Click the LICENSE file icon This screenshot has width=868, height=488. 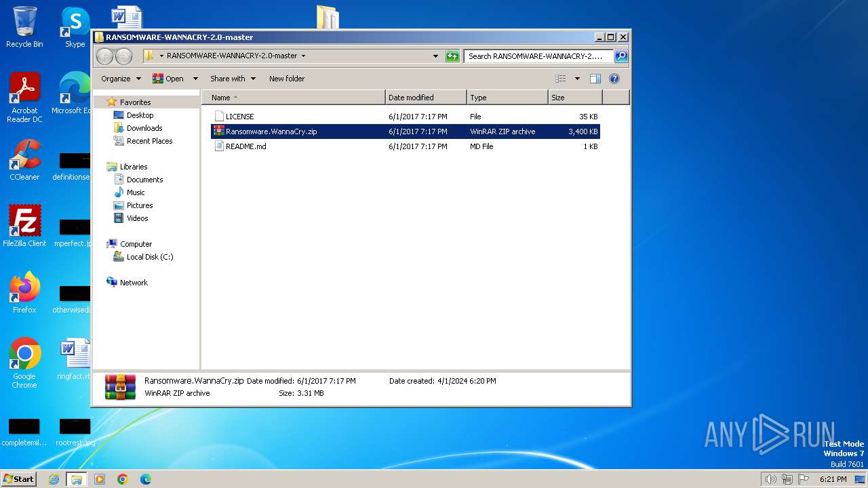pyautogui.click(x=218, y=117)
